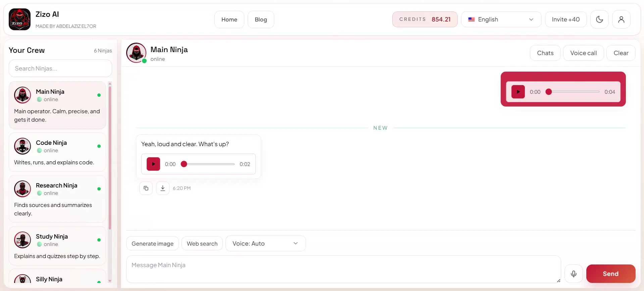644x291 pixels.
Task: Play the 0:02 voice reply audio
Action: pos(153,164)
